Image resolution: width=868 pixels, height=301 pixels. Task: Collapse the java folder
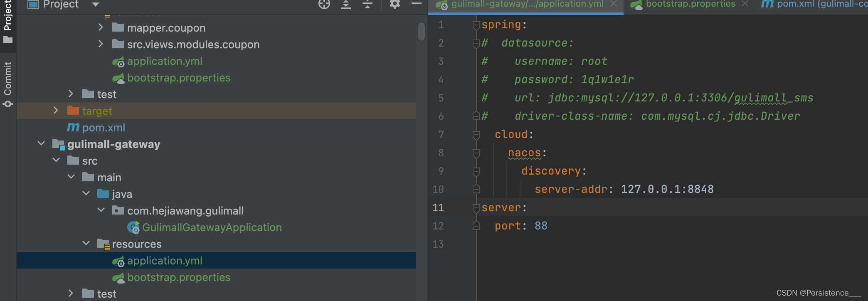pos(86,194)
